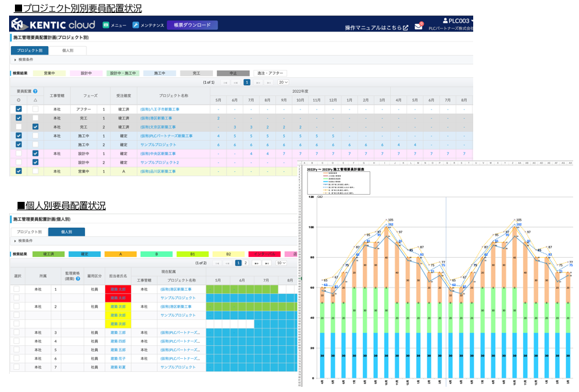The width and height of the screenshot is (579, 392).
Task: Go to previous page in individual table
Action: [227, 263]
